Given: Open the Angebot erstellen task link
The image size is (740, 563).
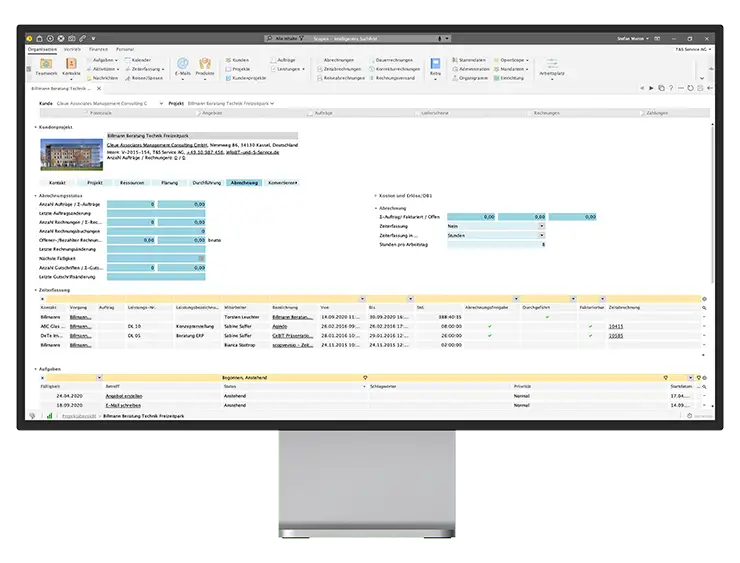Looking at the screenshot, I should tap(124, 396).
